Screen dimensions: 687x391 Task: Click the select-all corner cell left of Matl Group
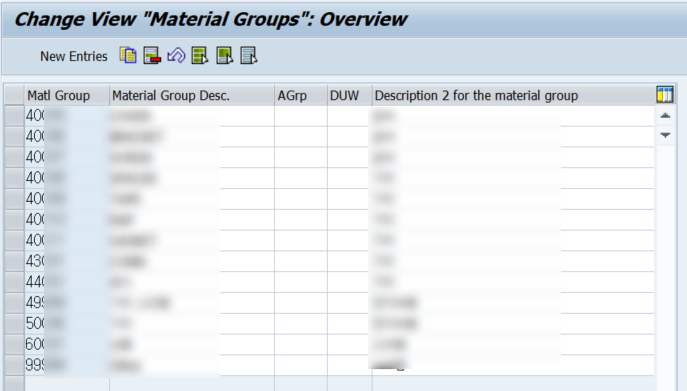(x=14, y=96)
